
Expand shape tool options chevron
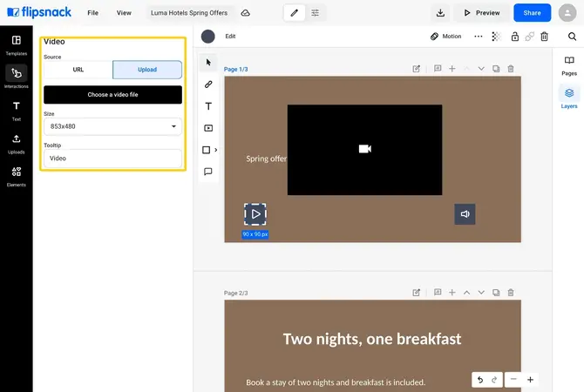click(x=215, y=150)
